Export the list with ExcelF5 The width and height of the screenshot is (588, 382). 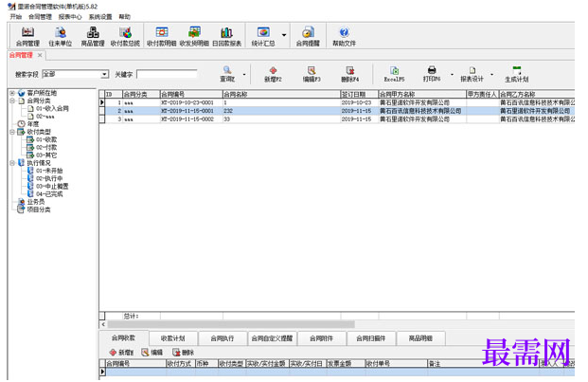[394, 74]
